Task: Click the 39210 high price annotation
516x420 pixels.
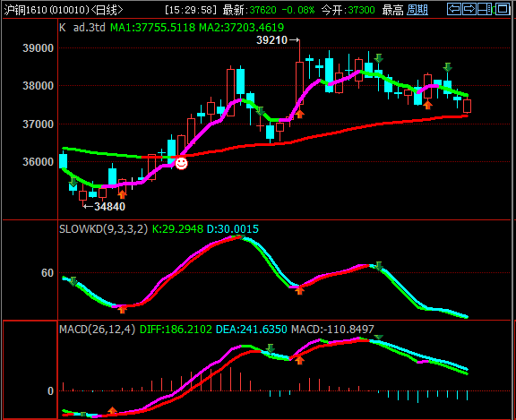Action: pyautogui.click(x=271, y=40)
